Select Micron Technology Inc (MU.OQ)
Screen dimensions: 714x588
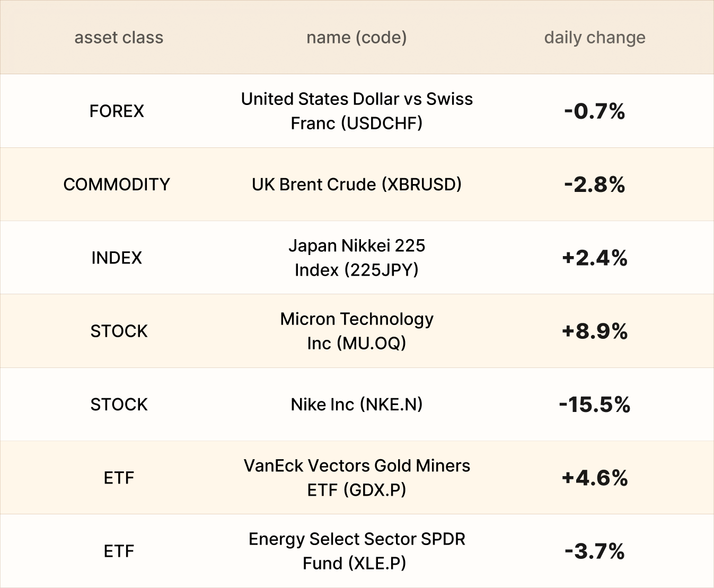point(357,331)
